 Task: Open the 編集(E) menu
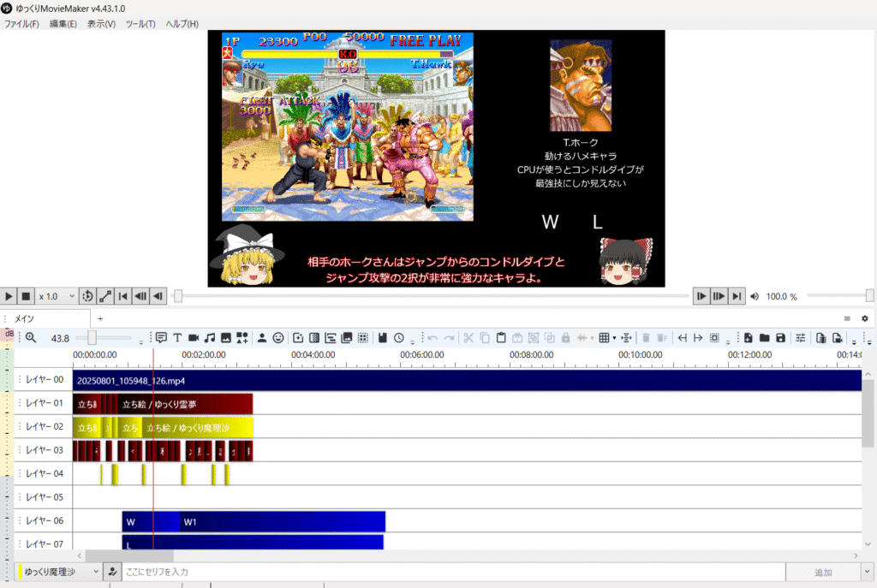coord(63,24)
